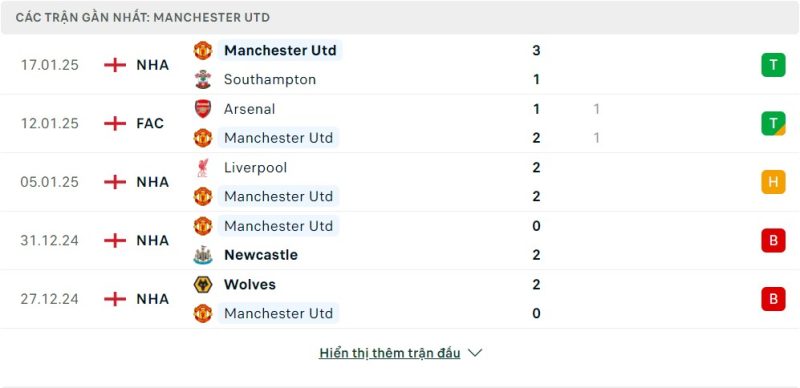Image resolution: width=800 pixels, height=388 pixels.
Task: Click the Wolves club crest icon
Action: (203, 284)
